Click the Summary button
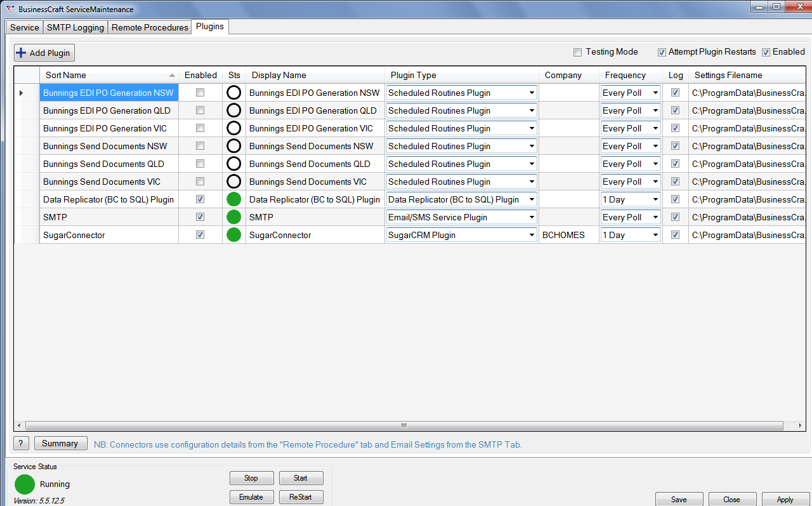 pos(60,443)
